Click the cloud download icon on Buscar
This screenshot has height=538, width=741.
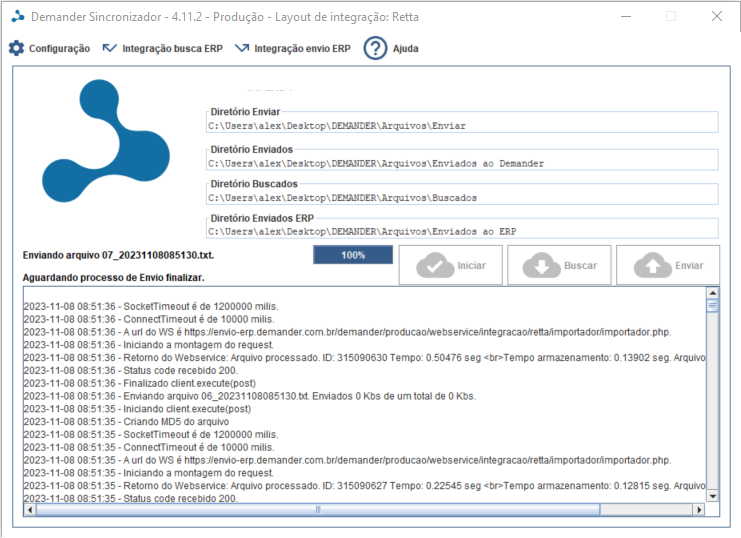[541, 266]
